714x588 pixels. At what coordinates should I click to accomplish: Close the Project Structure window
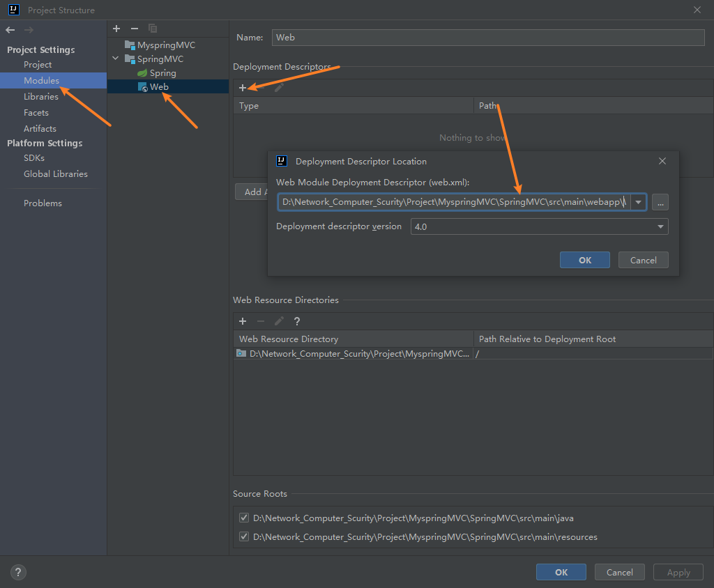697,10
